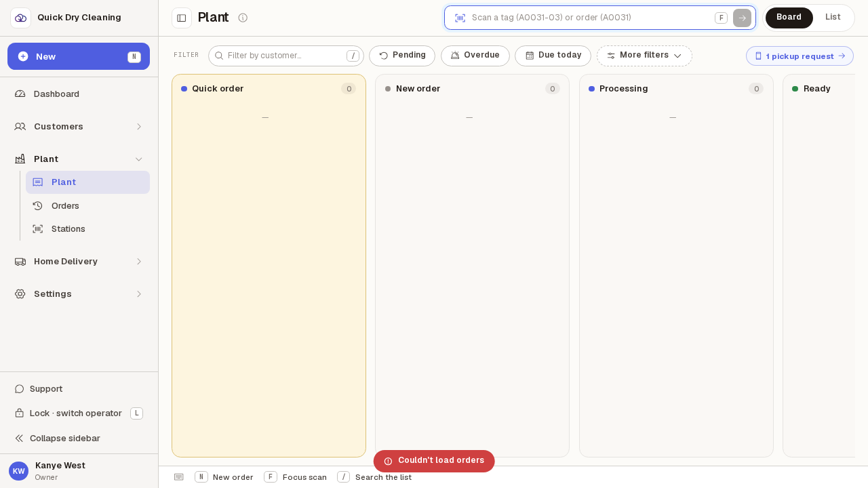Image resolution: width=868 pixels, height=488 pixels.
Task: Click the Quick order column header
Action: 269,89
